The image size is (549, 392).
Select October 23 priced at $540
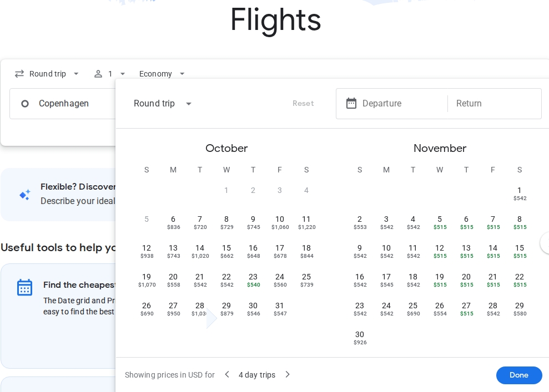tap(253, 280)
